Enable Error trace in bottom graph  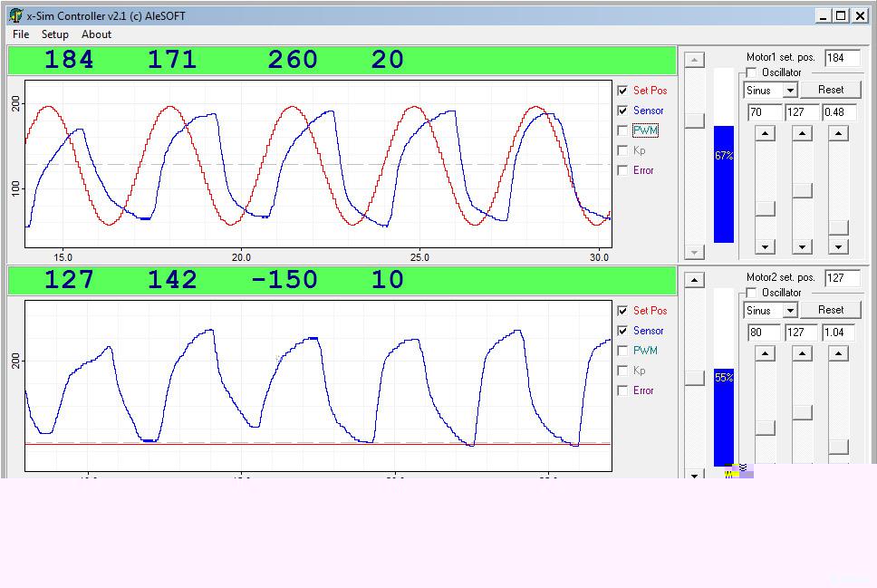622,390
